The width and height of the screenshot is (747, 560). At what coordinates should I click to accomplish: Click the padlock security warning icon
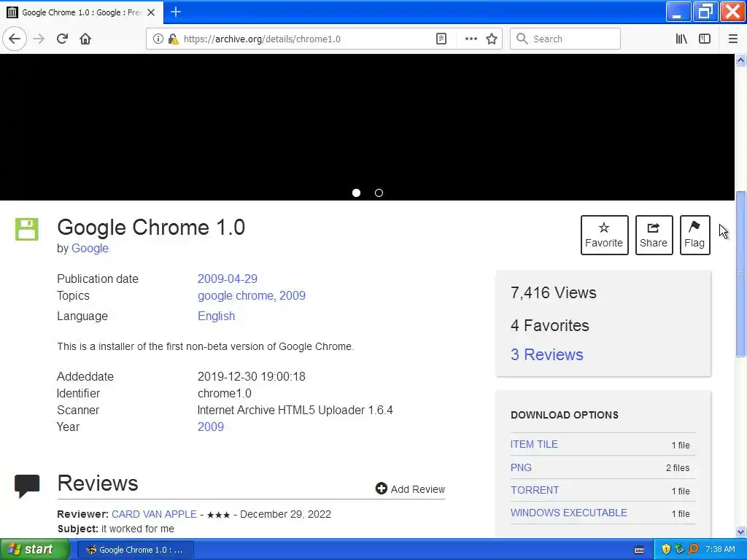click(173, 39)
